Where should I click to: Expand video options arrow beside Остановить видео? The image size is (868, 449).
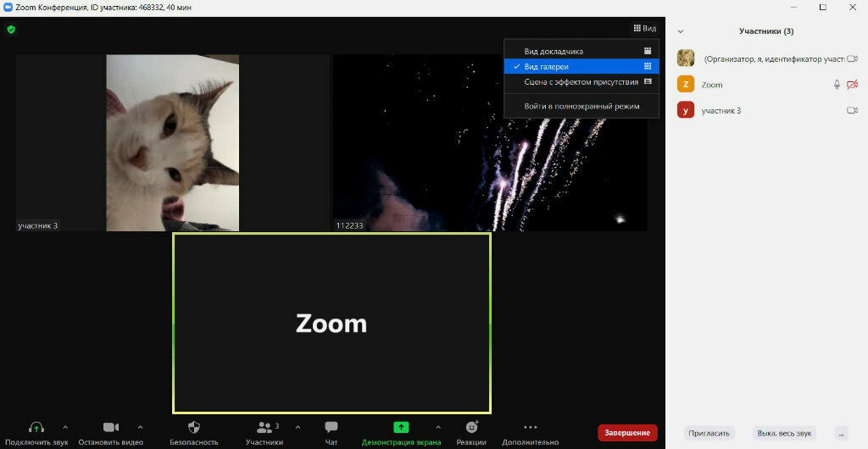(140, 427)
